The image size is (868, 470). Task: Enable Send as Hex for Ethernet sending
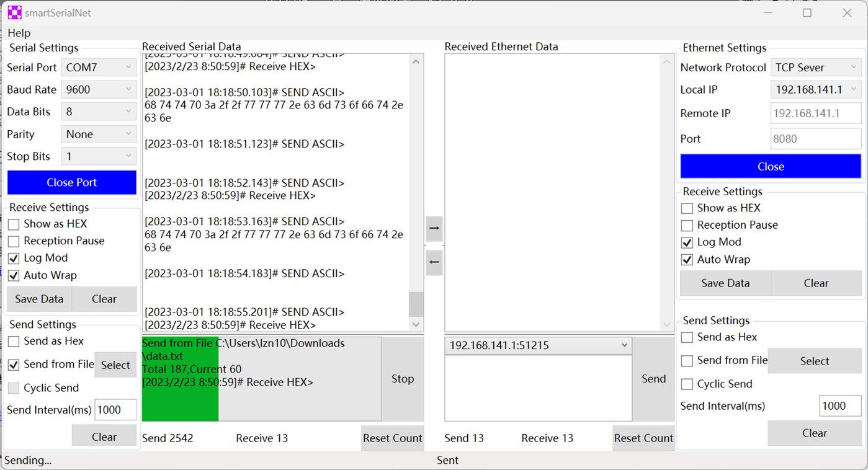point(687,337)
